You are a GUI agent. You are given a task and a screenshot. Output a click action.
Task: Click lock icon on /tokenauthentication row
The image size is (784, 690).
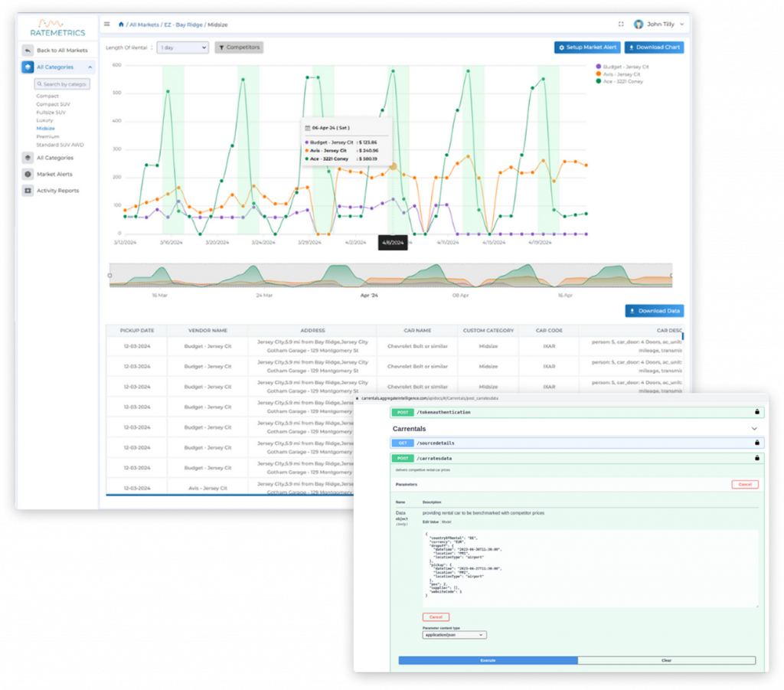pos(757,412)
